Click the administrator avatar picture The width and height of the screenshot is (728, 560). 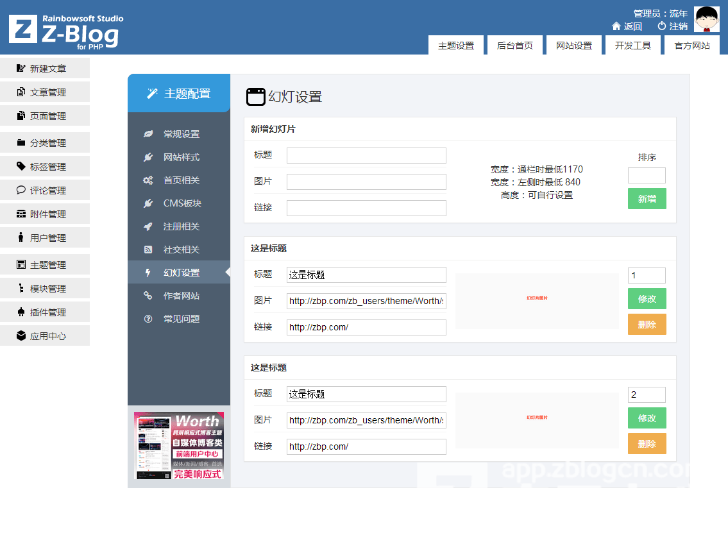tap(707, 19)
